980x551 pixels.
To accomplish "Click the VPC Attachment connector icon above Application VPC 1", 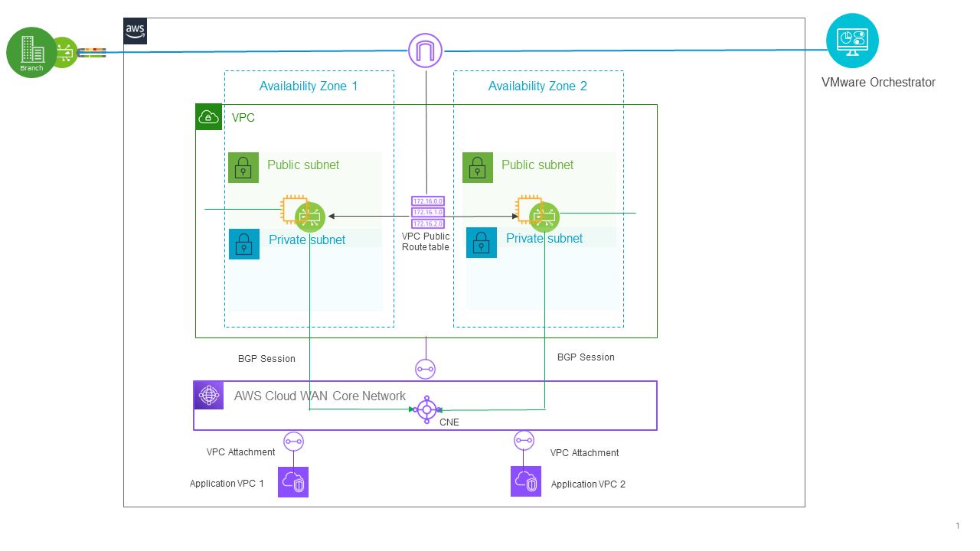I will pos(292,441).
